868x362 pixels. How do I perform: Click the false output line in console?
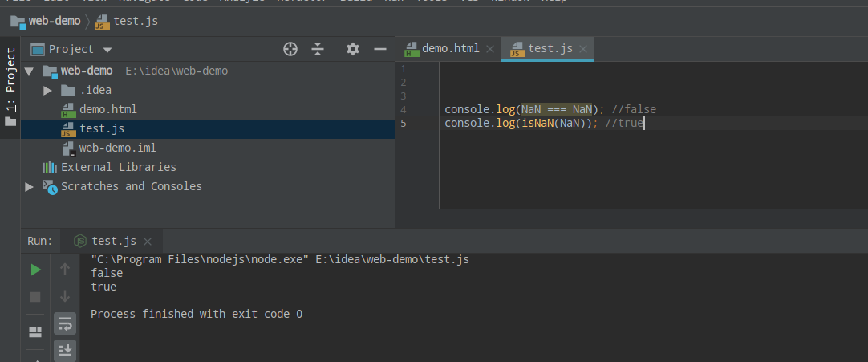pyautogui.click(x=107, y=273)
